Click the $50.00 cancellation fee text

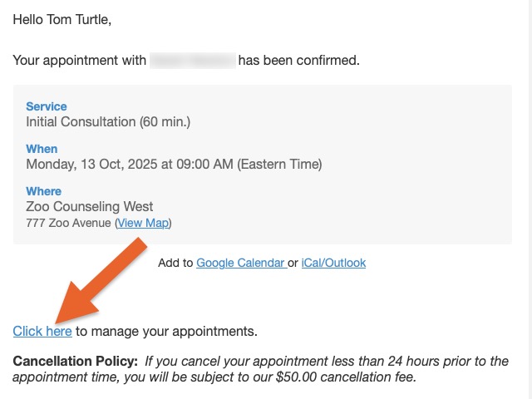(346, 377)
